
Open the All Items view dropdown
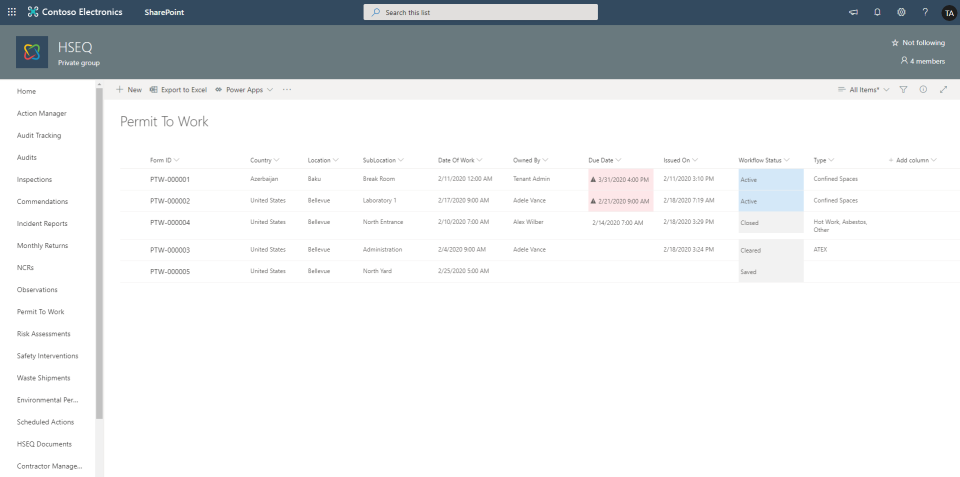[x=863, y=89]
